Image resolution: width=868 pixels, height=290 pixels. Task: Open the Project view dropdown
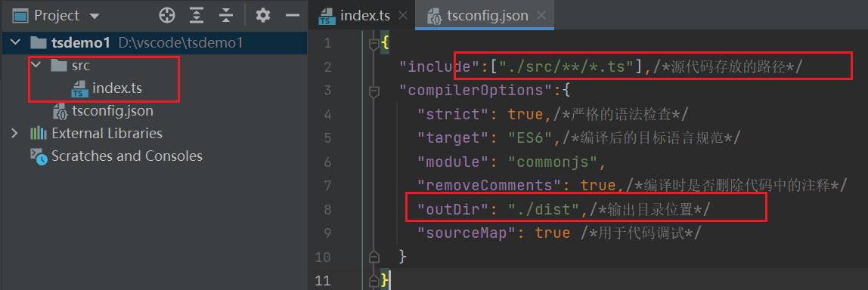click(94, 16)
